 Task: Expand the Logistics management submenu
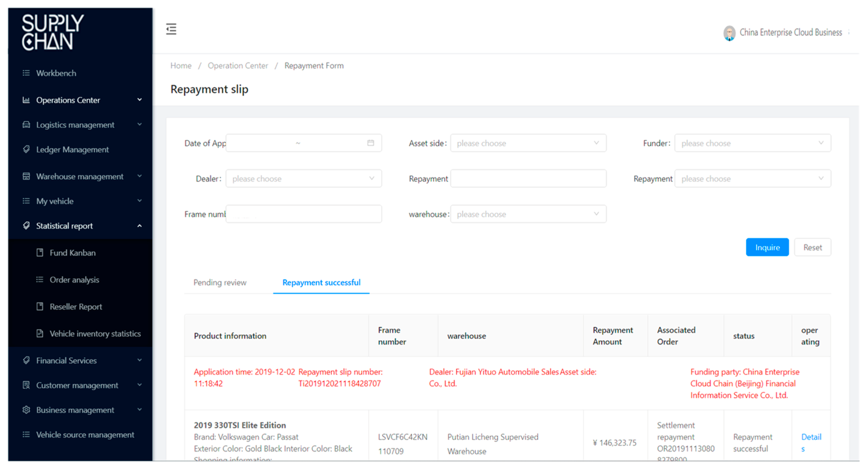click(139, 125)
